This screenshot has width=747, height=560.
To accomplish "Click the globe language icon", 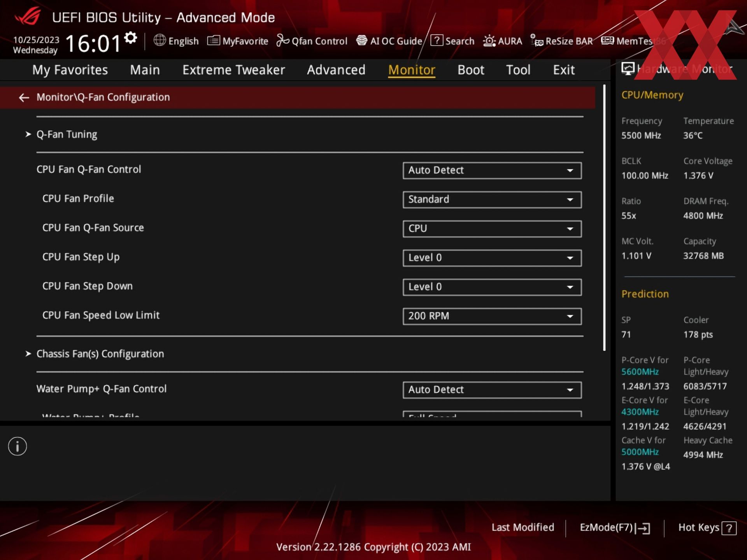I will [x=160, y=40].
